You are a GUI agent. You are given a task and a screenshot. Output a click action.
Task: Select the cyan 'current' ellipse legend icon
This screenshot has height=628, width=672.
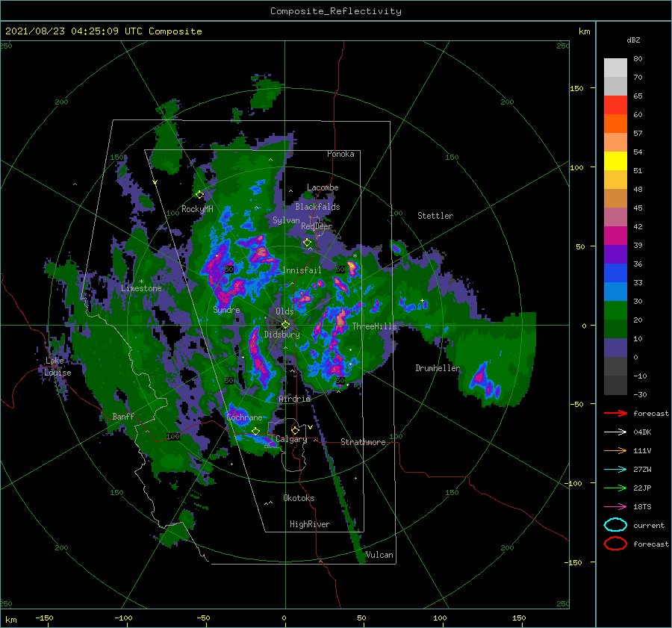pos(615,525)
